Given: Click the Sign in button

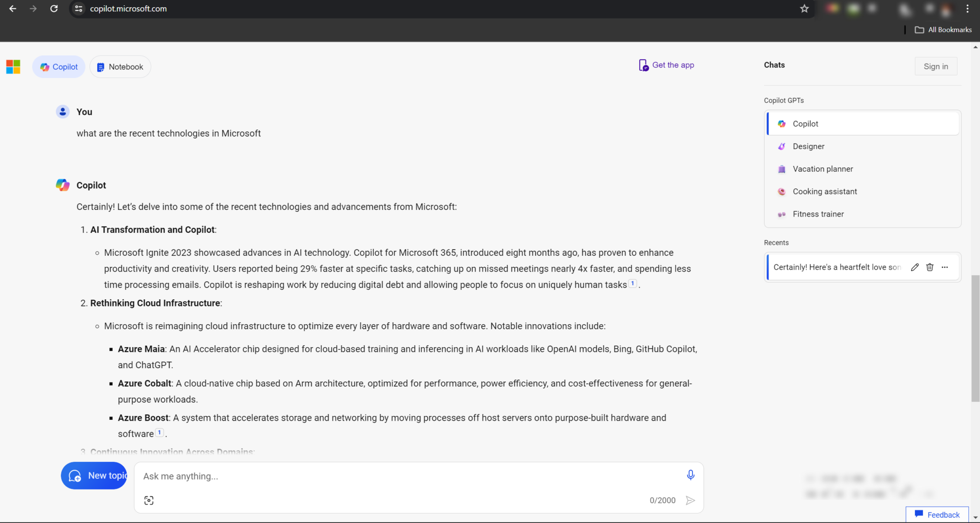Looking at the screenshot, I should 935,66.
